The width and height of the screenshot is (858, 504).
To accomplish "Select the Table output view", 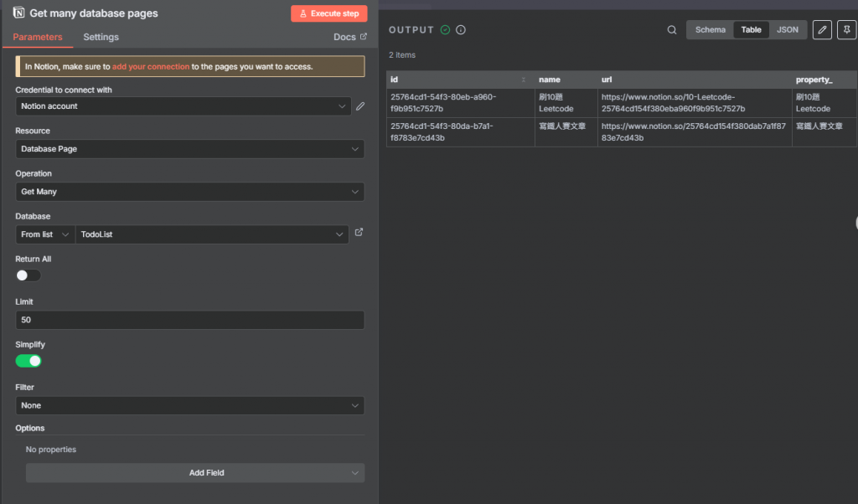I will 751,29.
